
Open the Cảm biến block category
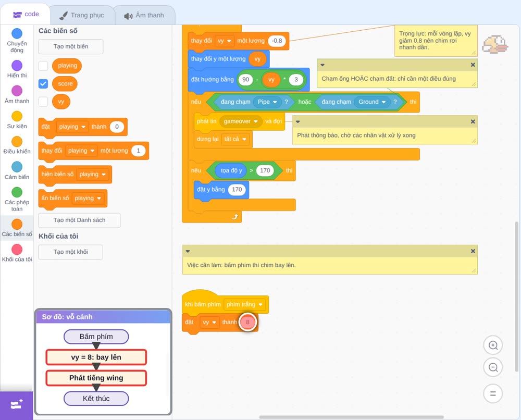coord(17,170)
